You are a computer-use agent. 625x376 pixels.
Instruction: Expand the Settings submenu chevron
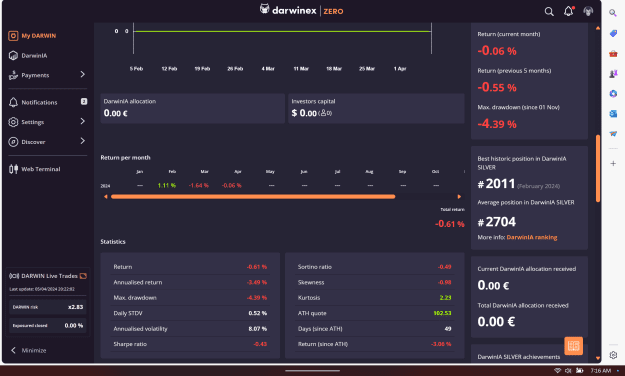pyautogui.click(x=83, y=121)
